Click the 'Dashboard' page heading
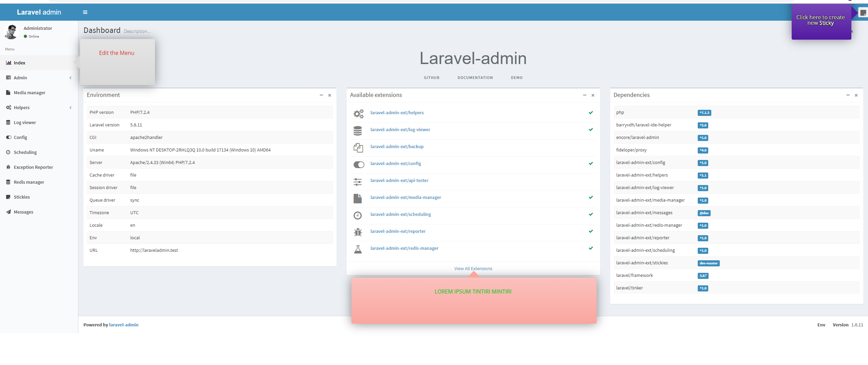Image resolution: width=868 pixels, height=365 pixels. pyautogui.click(x=102, y=30)
